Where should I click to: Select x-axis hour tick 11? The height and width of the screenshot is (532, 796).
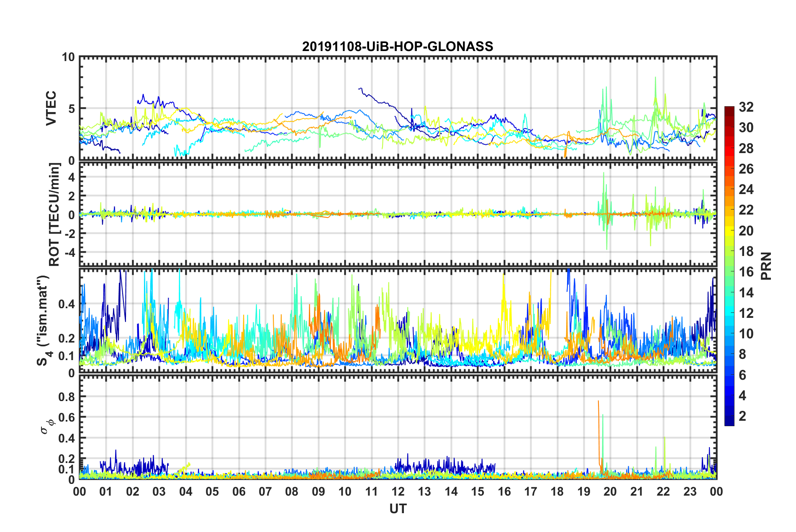click(372, 491)
